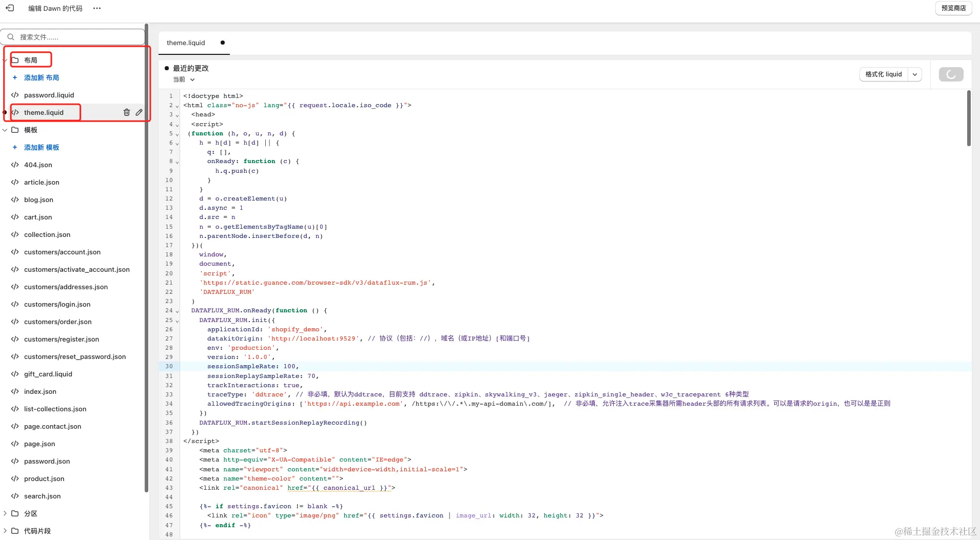Click the file sidebar vertical scrollbar

coord(147,257)
